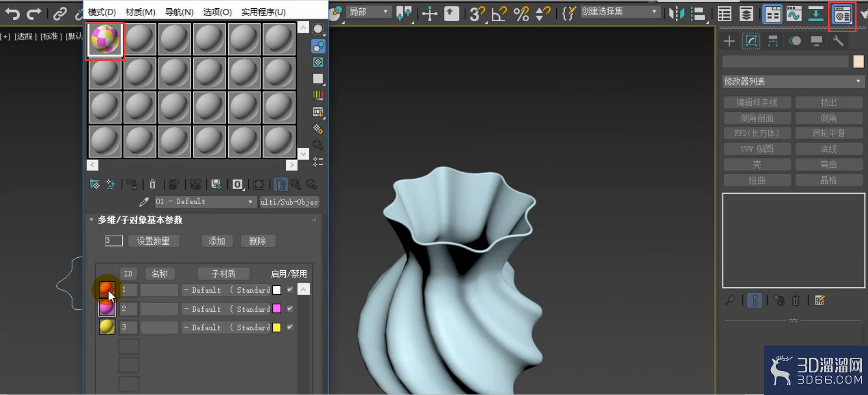Toggle the Spinner Snap icon
Screen dimensions: 868x395
542,14
